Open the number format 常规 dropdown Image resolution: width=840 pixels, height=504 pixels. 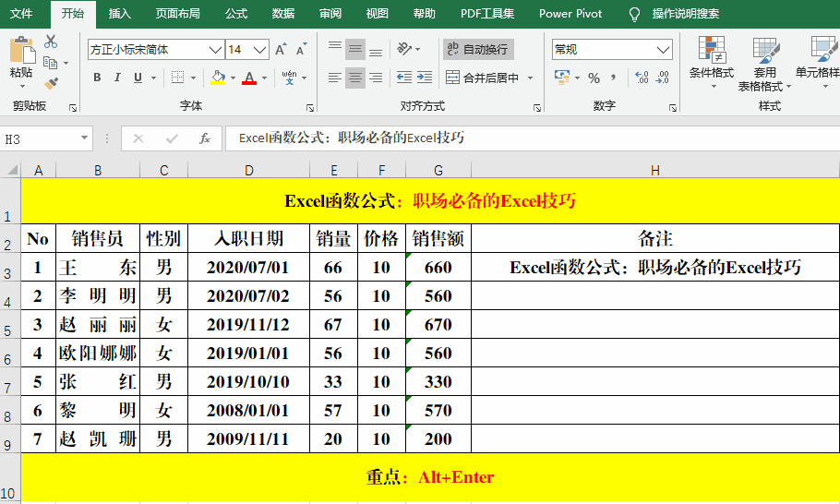(x=663, y=50)
